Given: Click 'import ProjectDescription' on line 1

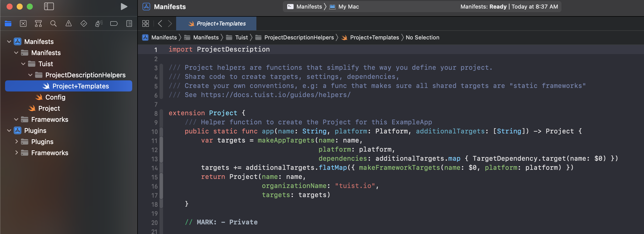Looking at the screenshot, I should (219, 49).
